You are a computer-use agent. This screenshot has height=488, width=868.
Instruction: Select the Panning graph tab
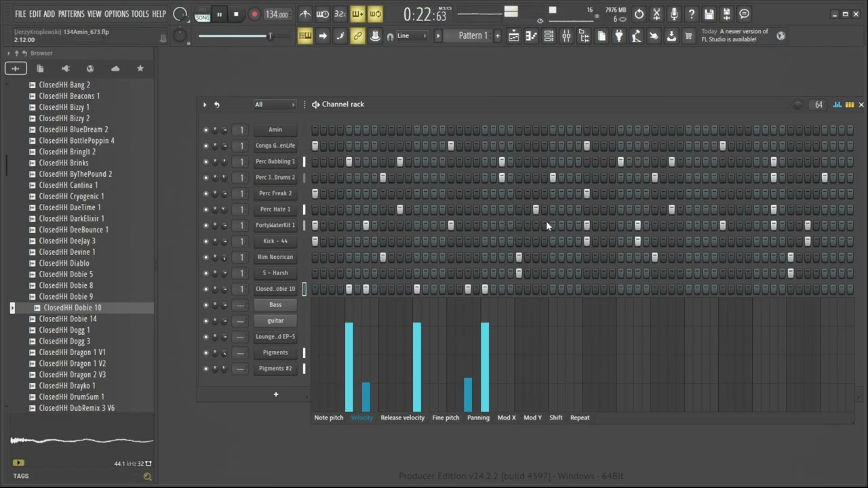[x=478, y=418]
